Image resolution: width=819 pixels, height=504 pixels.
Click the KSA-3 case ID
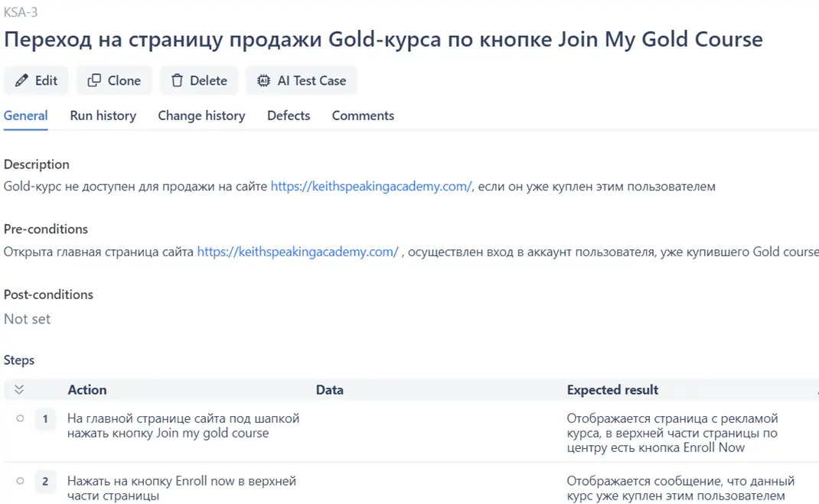tap(21, 12)
